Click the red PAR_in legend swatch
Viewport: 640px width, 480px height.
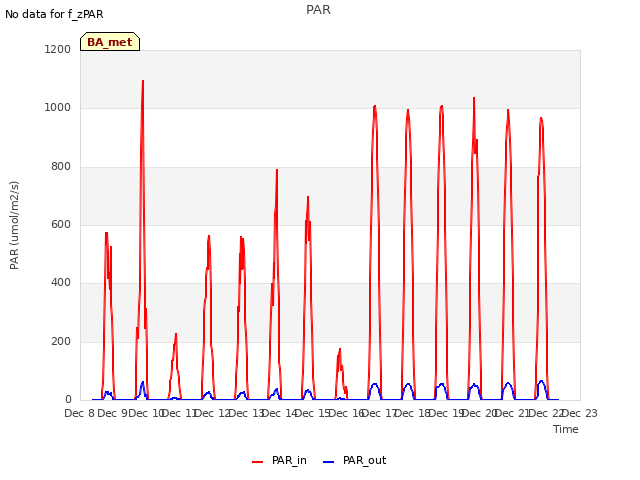point(258,462)
